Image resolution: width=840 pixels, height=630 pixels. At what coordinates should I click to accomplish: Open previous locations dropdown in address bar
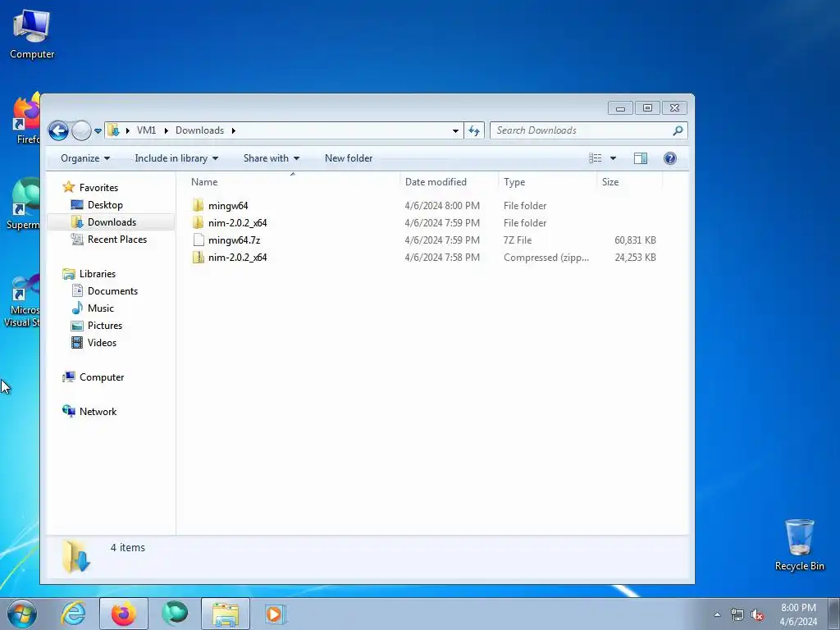pos(455,130)
